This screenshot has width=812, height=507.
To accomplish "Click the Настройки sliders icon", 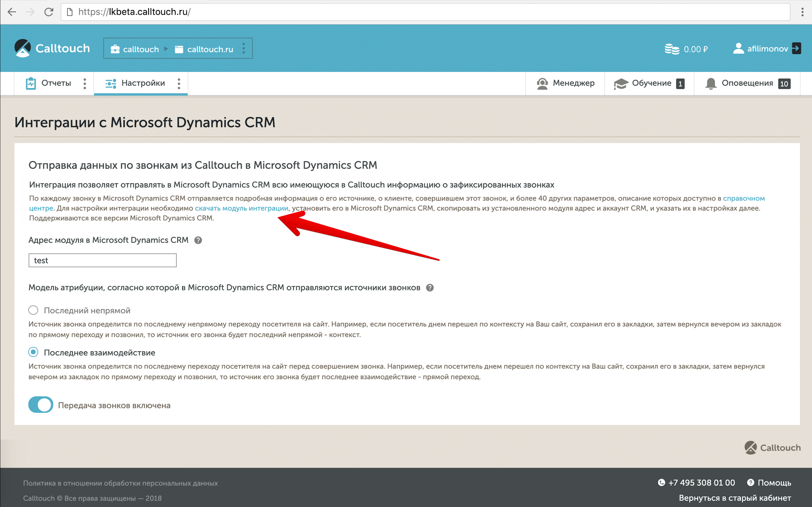I will coord(110,83).
